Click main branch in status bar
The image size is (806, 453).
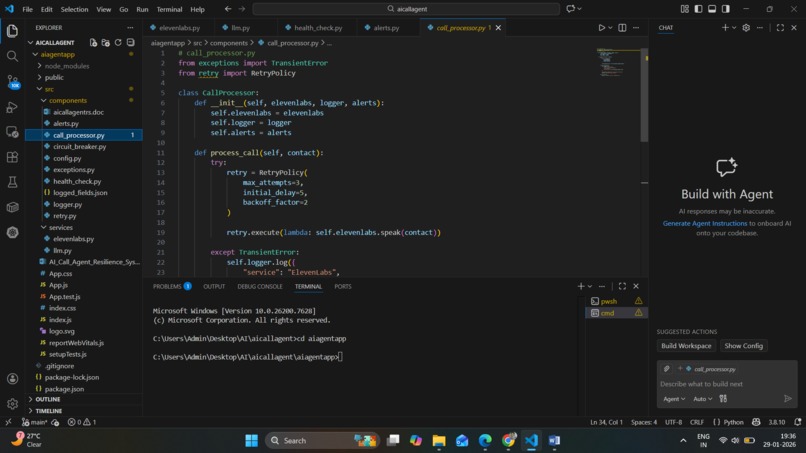35,422
